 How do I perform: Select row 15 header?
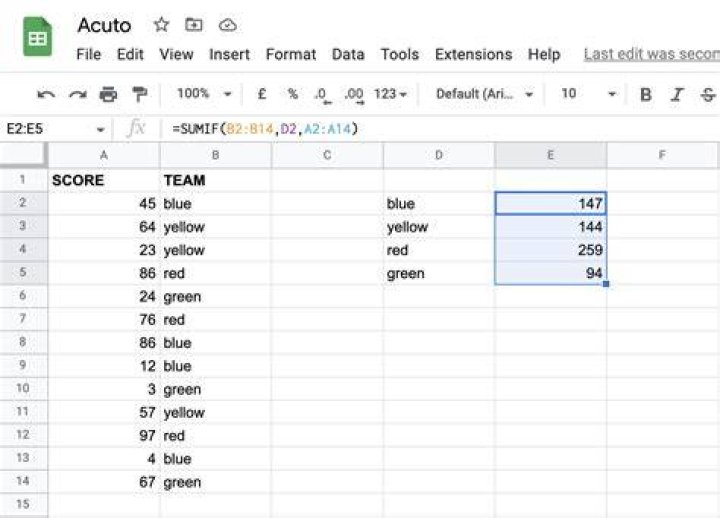[x=23, y=504]
